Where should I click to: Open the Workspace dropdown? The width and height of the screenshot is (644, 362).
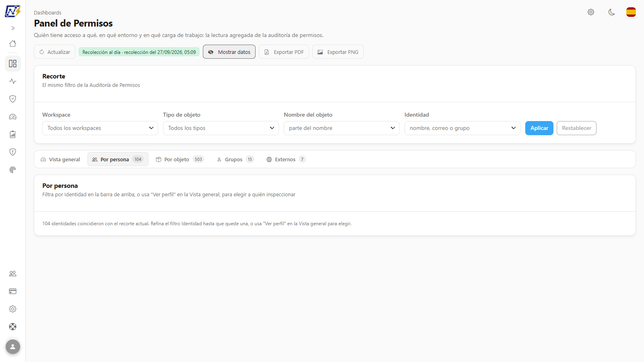tap(100, 128)
